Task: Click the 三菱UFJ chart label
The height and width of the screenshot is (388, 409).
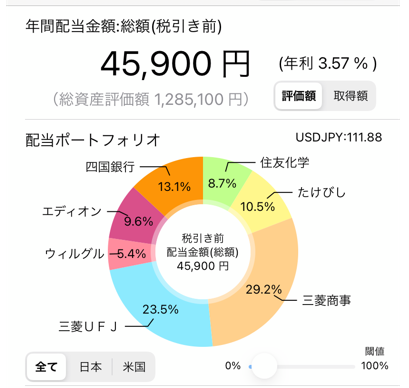Action: click(88, 327)
